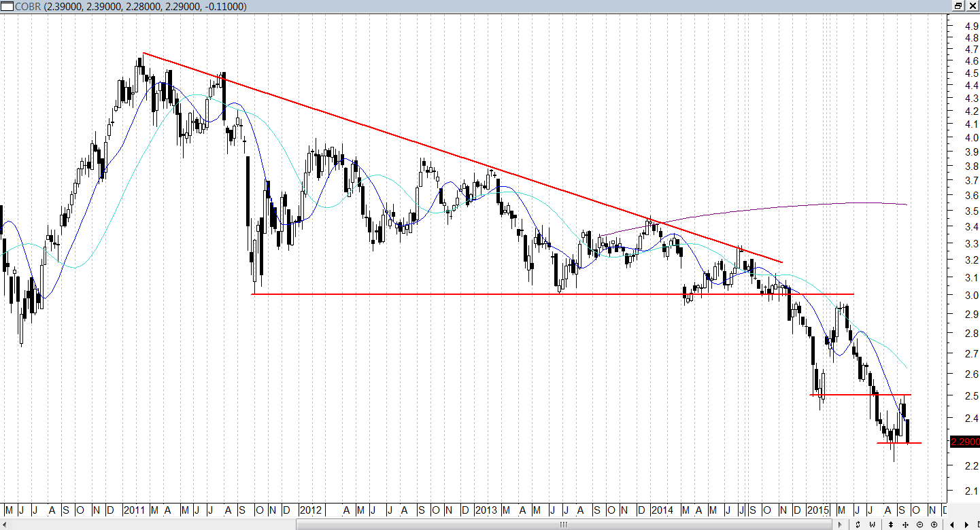Click the 2013 year label on time axis

point(486,510)
